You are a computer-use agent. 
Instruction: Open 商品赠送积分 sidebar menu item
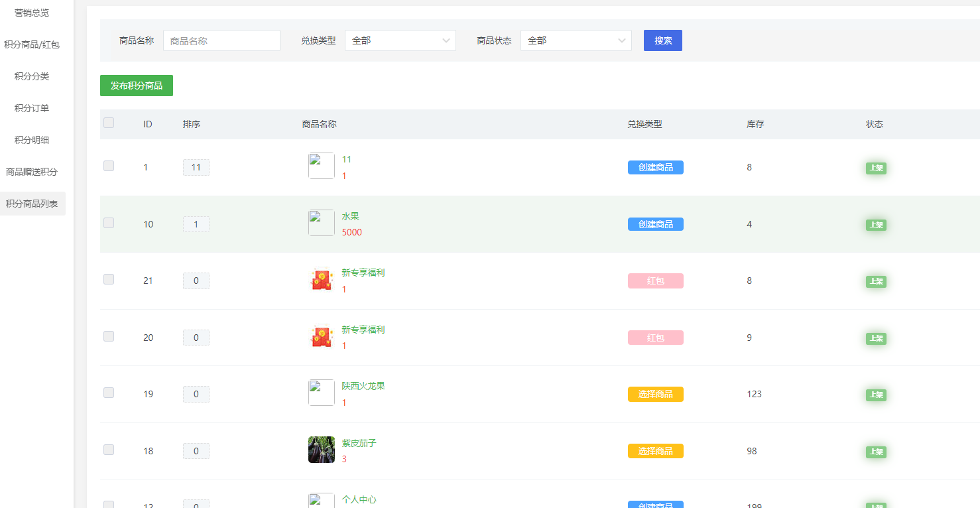pos(32,172)
